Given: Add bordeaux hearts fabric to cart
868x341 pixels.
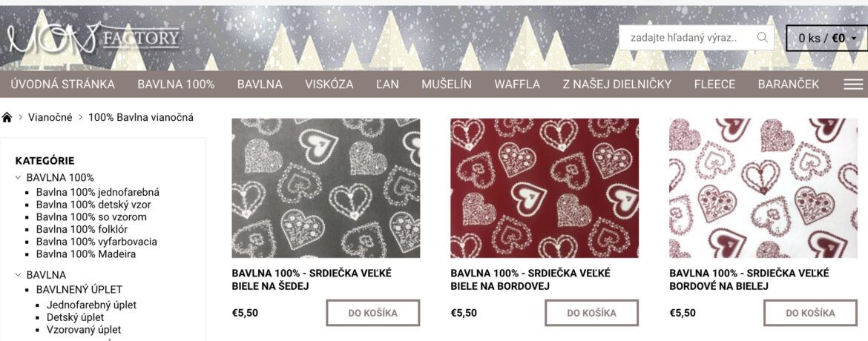Looking at the screenshot, I should [591, 313].
